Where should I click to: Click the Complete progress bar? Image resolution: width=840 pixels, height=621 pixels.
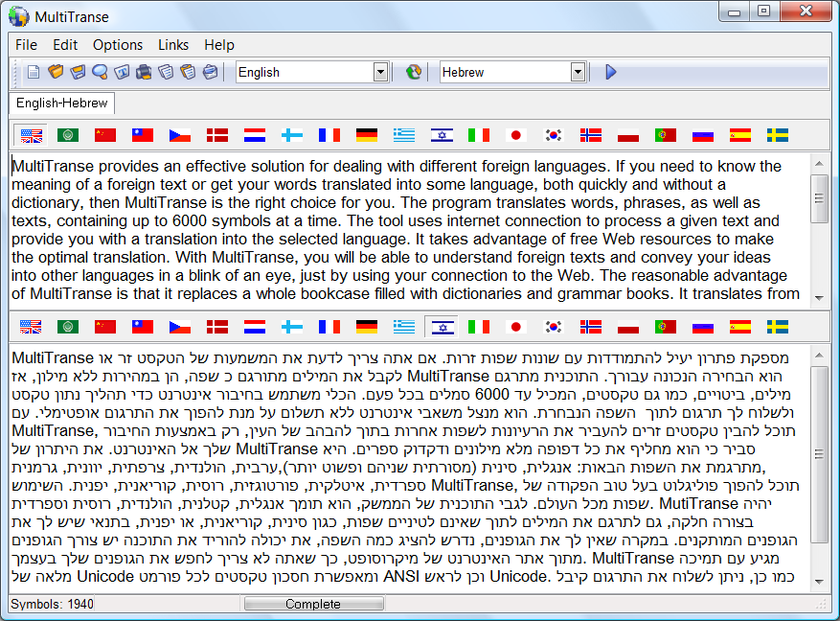(x=313, y=604)
